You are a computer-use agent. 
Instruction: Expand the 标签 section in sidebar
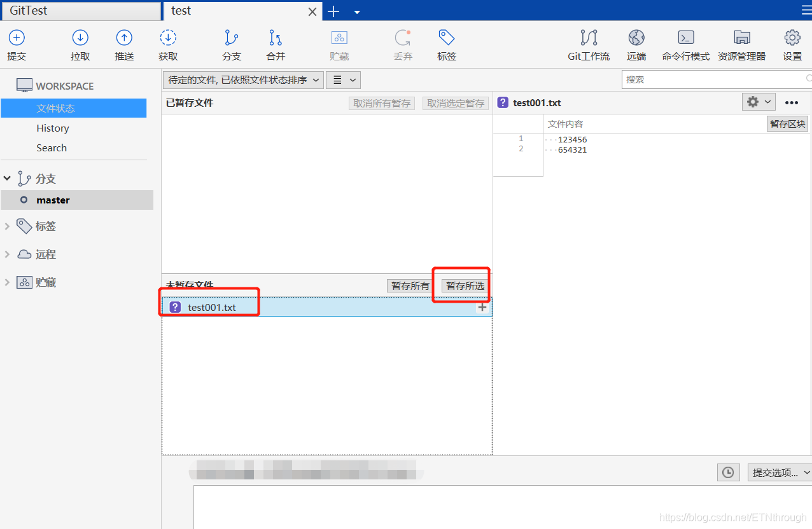[8, 226]
